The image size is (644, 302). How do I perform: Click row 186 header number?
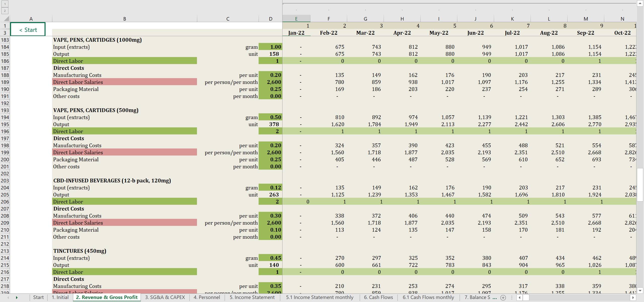[x=5, y=61]
